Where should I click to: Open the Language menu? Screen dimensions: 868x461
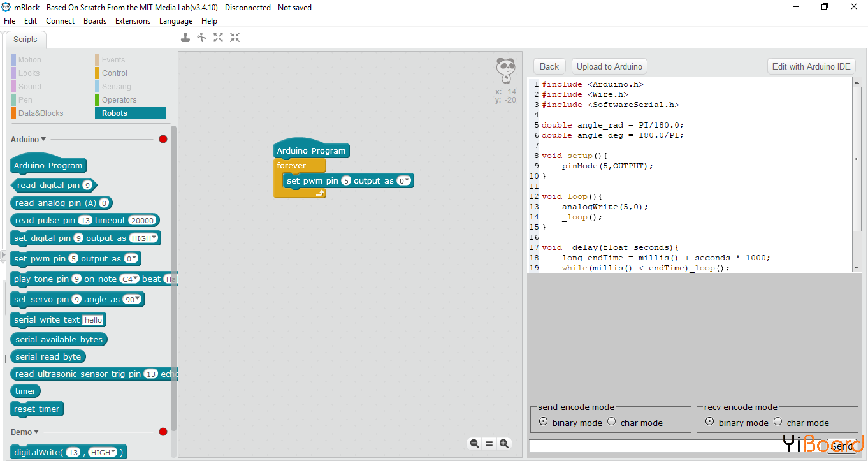[x=176, y=21]
